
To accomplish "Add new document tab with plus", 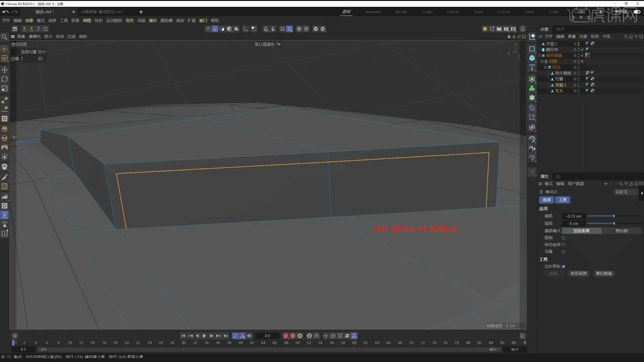I will coord(141,12).
